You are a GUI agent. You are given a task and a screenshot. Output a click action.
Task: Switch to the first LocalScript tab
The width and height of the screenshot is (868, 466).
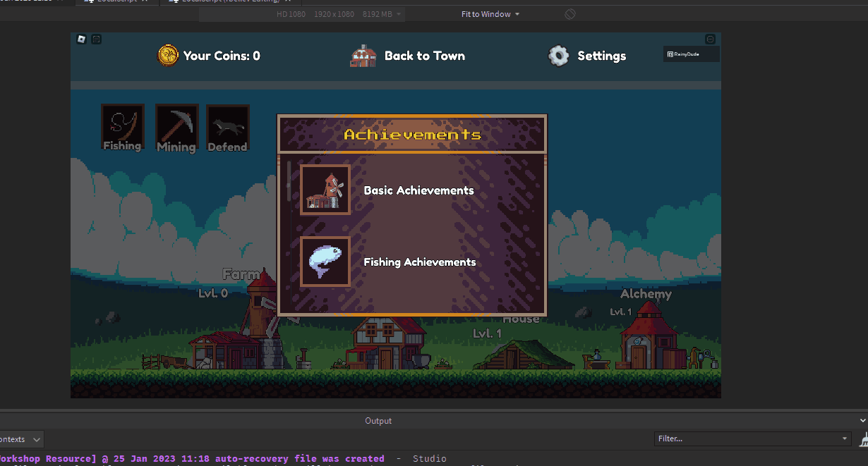116,1
